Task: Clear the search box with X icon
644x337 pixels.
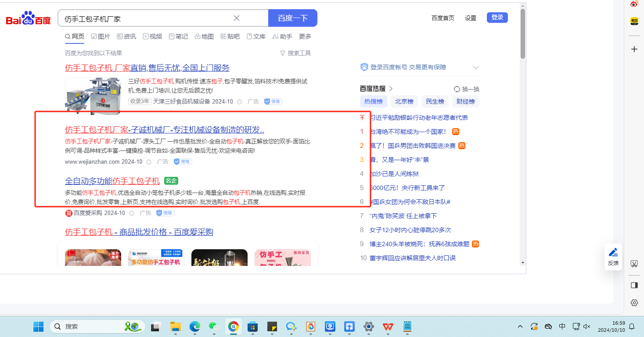Action: tap(236, 18)
